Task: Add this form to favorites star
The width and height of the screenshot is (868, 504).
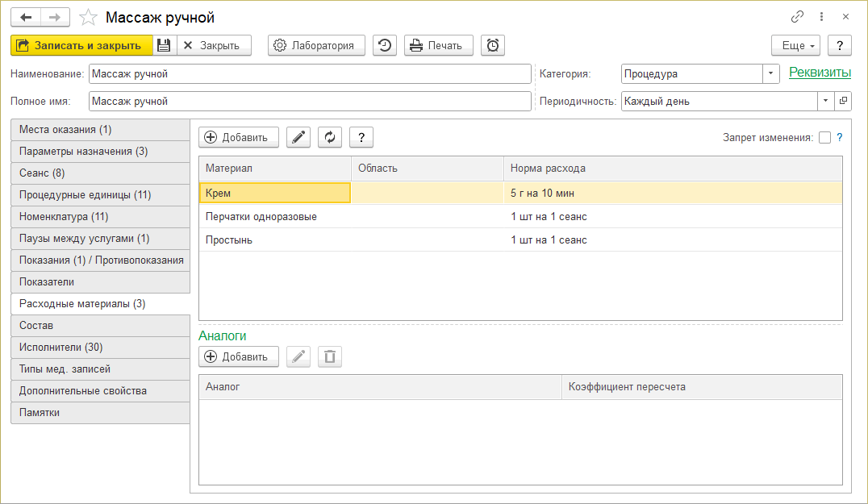Action: pos(90,17)
